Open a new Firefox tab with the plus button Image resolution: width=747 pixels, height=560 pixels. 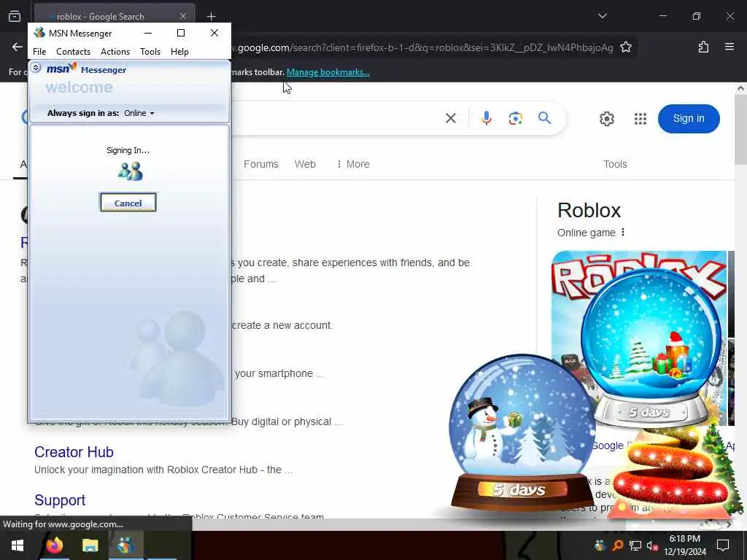[211, 16]
